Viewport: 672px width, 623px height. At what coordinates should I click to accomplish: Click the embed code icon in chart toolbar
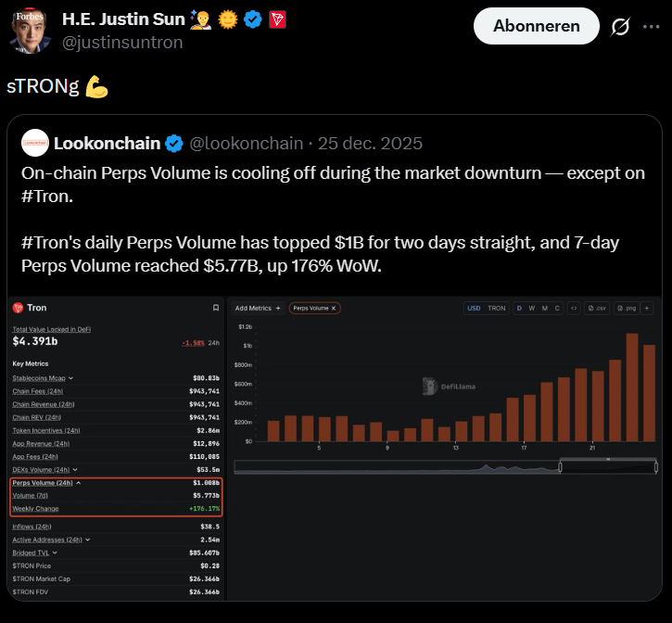click(573, 308)
